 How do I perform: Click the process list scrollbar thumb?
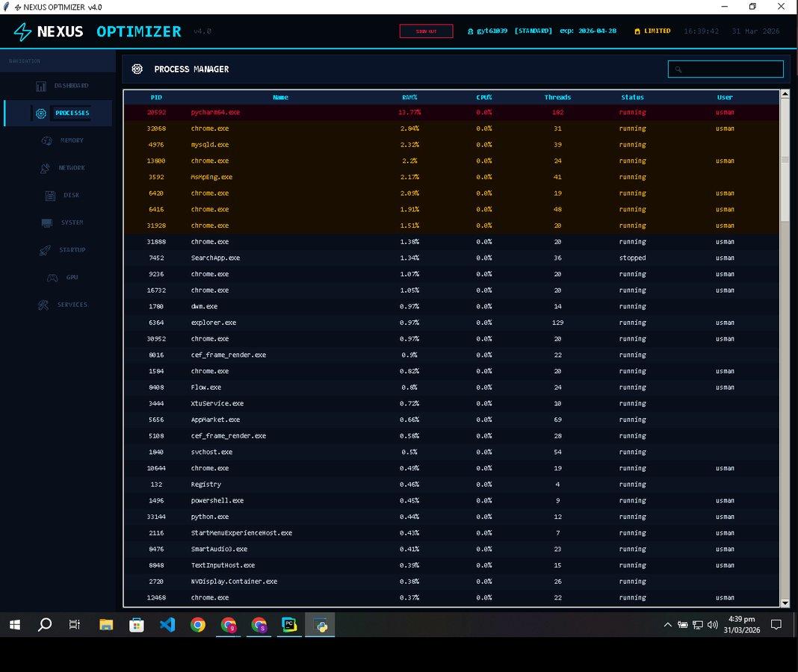click(x=785, y=161)
